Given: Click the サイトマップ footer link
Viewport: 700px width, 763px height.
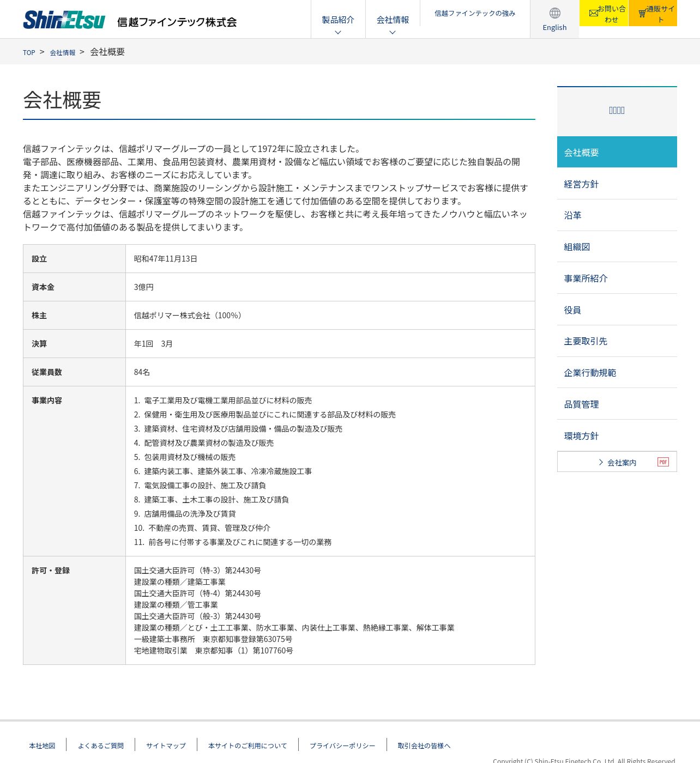Looking at the screenshot, I should click(x=166, y=746).
